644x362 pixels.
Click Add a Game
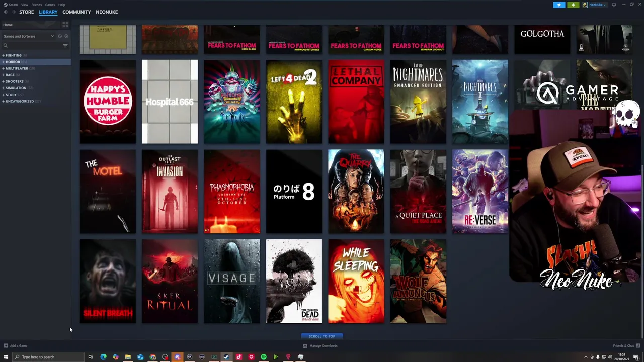coord(16,345)
